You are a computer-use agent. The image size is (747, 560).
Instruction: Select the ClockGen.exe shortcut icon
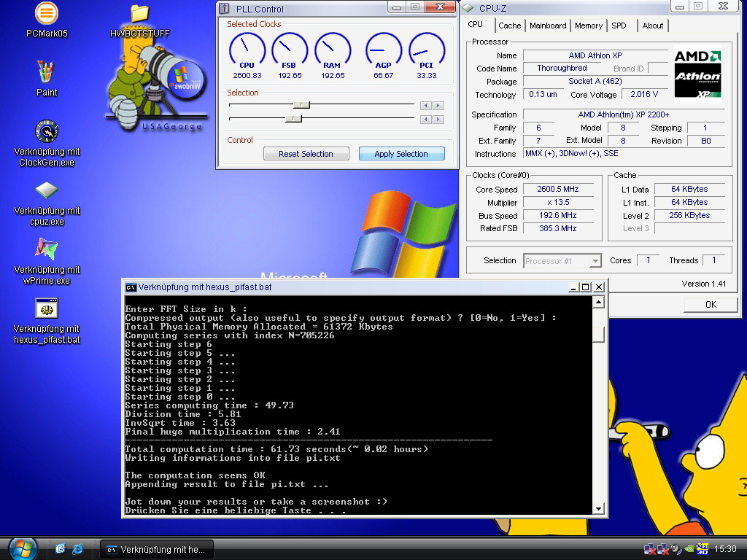47,131
